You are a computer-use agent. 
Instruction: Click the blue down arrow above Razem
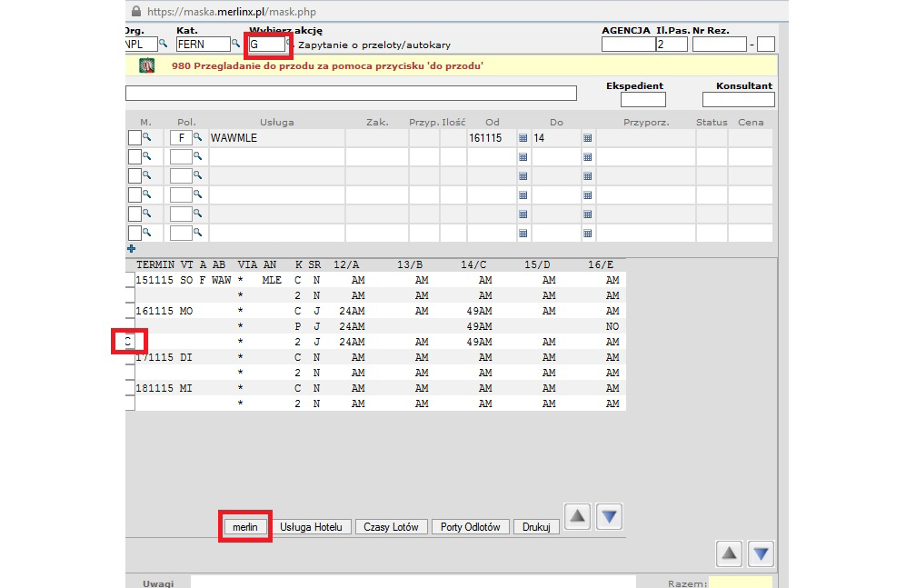tap(761, 553)
